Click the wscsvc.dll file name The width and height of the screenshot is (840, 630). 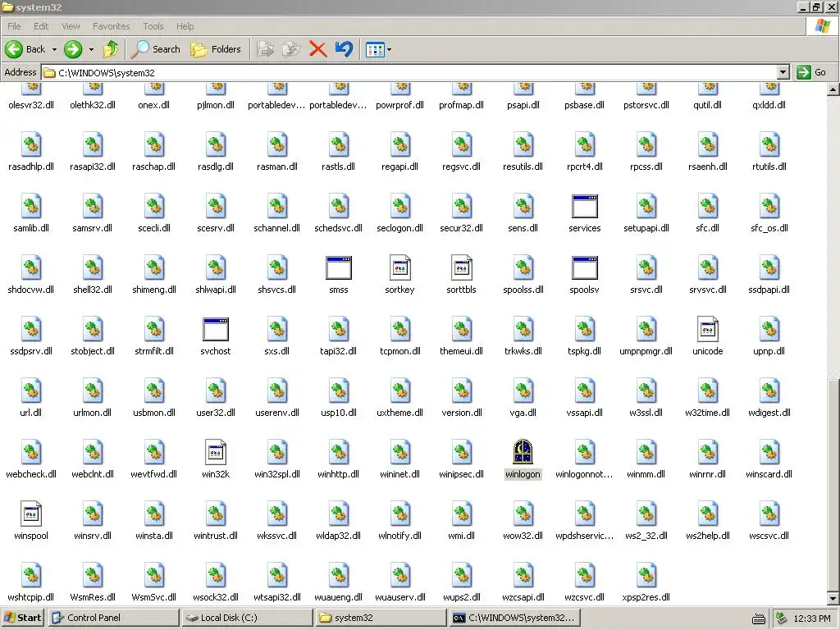(x=769, y=536)
